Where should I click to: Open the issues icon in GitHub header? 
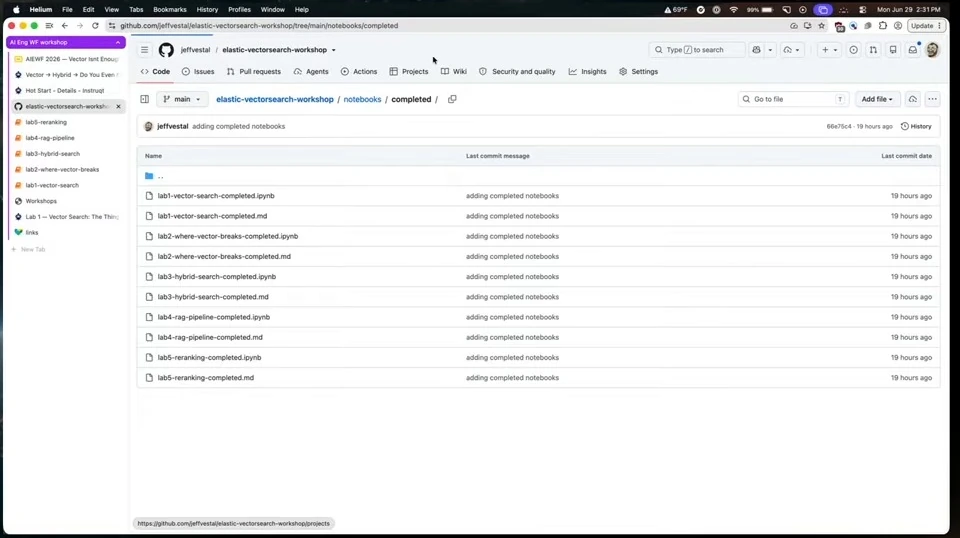(853, 50)
